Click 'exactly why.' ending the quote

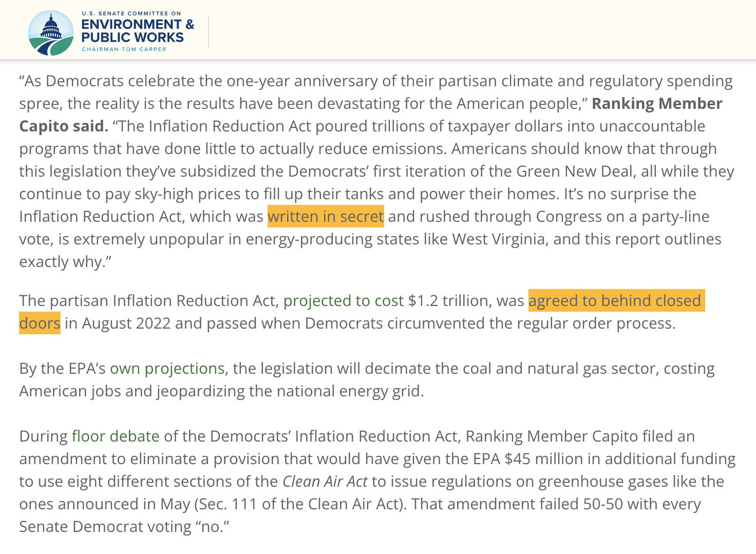tap(65, 262)
